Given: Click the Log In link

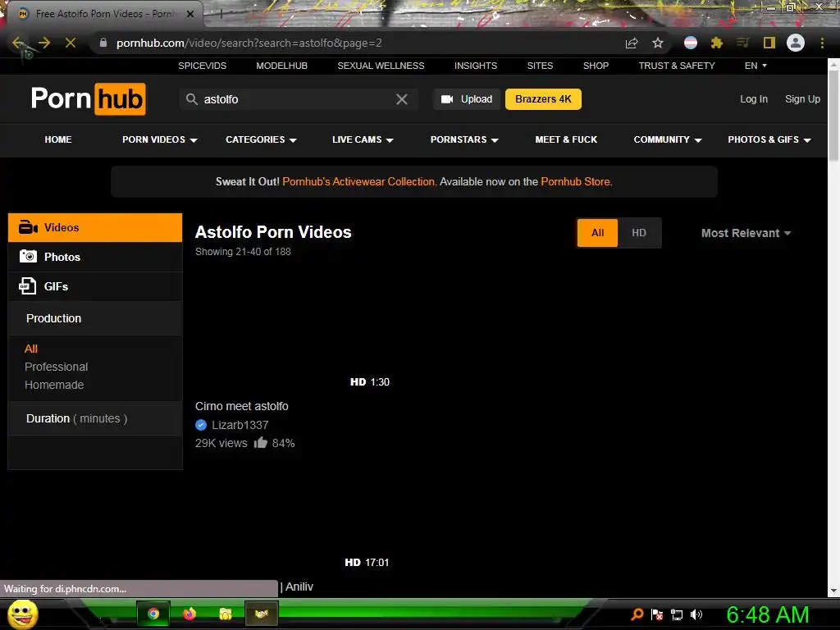Looking at the screenshot, I should tap(754, 99).
